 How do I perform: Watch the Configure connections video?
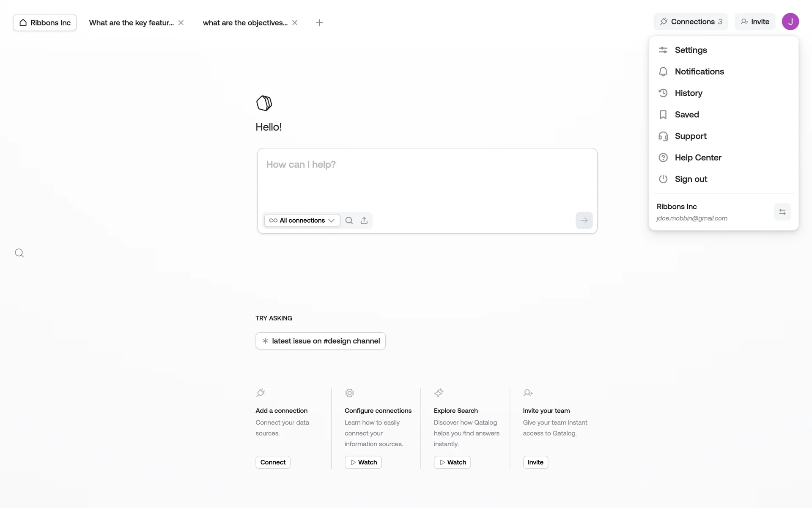click(363, 462)
